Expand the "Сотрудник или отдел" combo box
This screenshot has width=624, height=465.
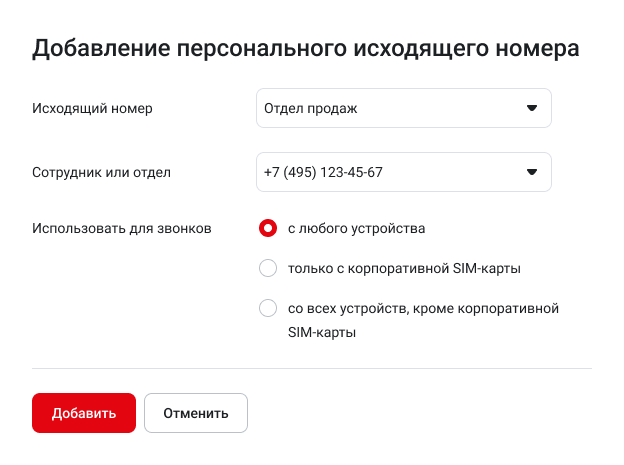click(403, 172)
